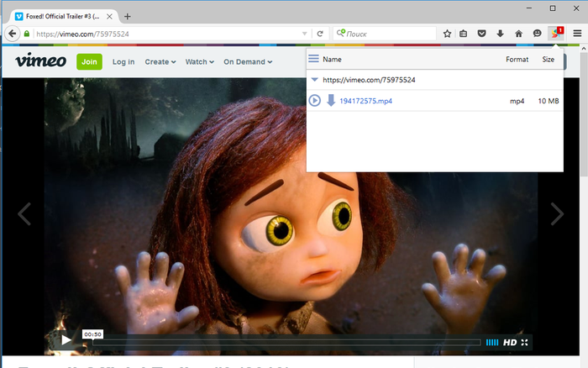Open the Log in link

123,62
